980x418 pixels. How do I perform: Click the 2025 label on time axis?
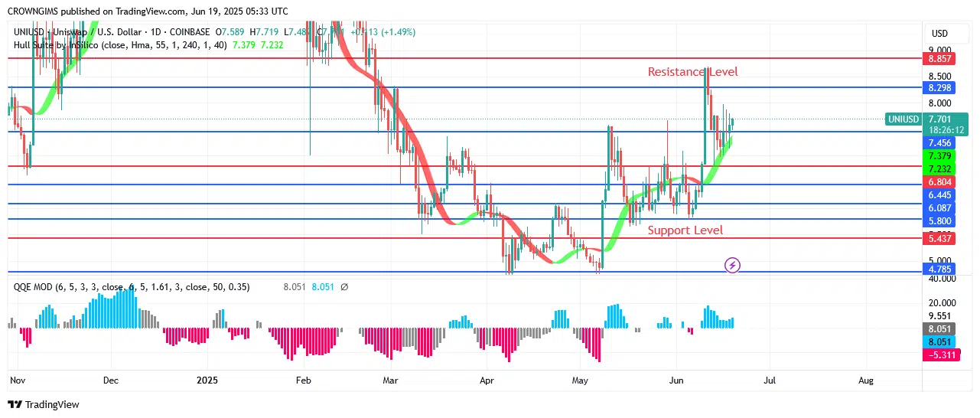pyautogui.click(x=208, y=380)
